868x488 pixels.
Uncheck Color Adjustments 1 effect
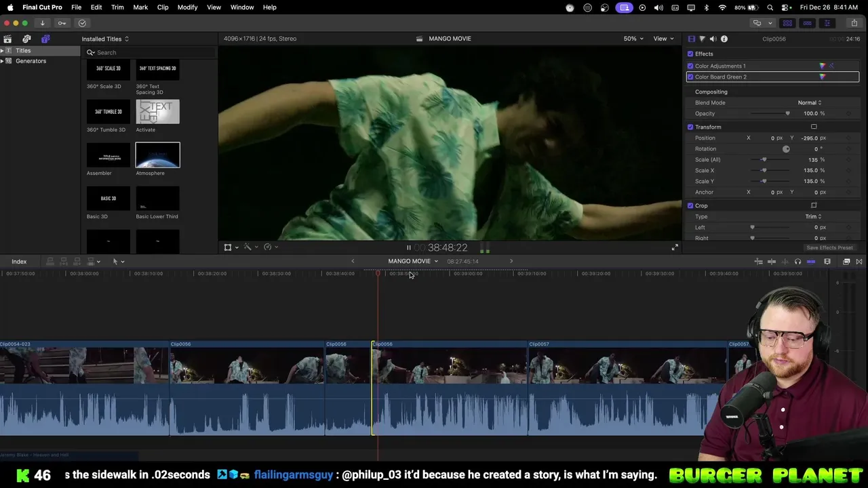pos(690,66)
